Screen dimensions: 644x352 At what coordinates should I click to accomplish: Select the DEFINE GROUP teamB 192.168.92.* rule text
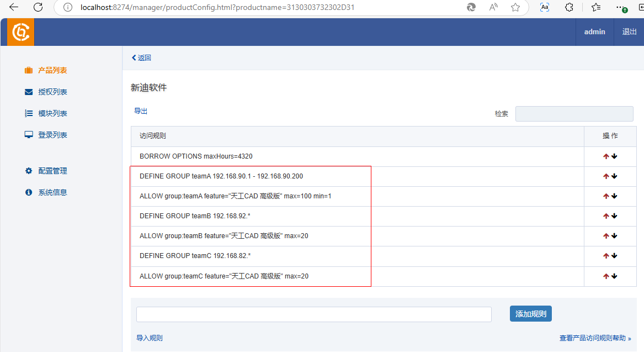point(195,216)
